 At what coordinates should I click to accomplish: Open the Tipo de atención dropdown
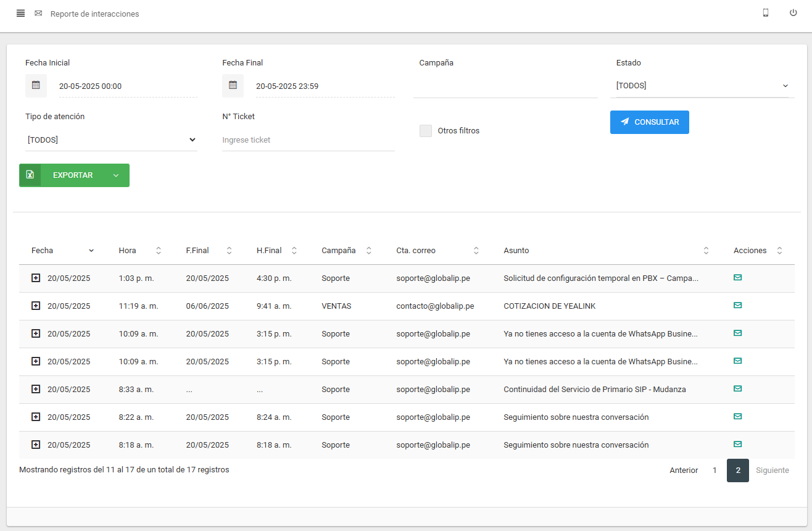pos(111,140)
